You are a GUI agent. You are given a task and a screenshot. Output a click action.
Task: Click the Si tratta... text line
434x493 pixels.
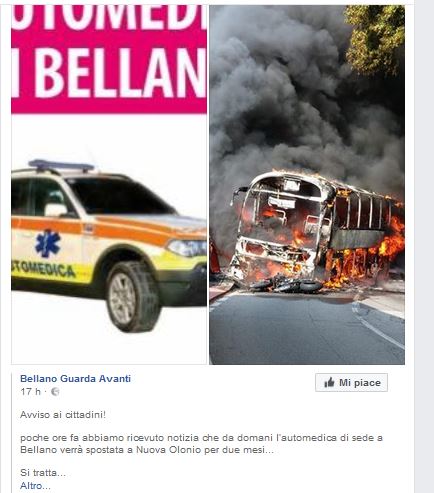pyautogui.click(x=43, y=473)
